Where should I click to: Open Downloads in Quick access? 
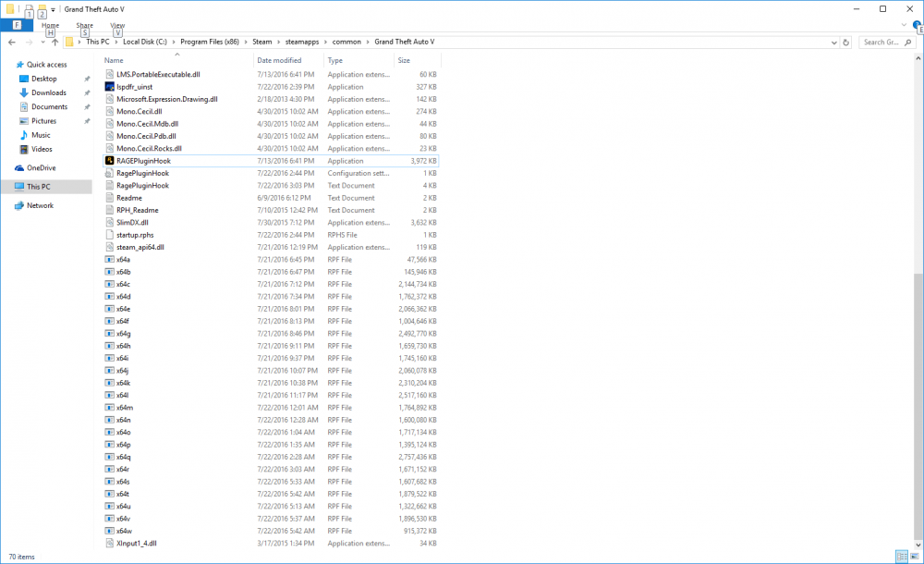(x=49, y=92)
